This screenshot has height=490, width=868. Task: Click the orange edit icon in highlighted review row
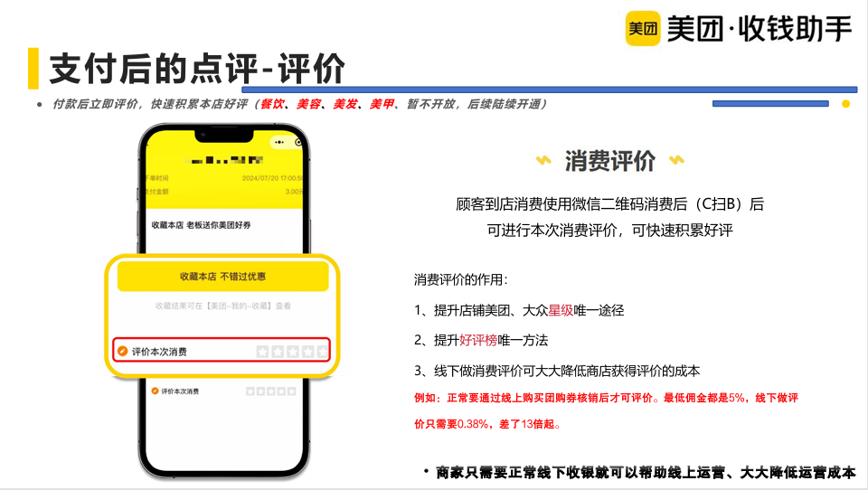122,351
